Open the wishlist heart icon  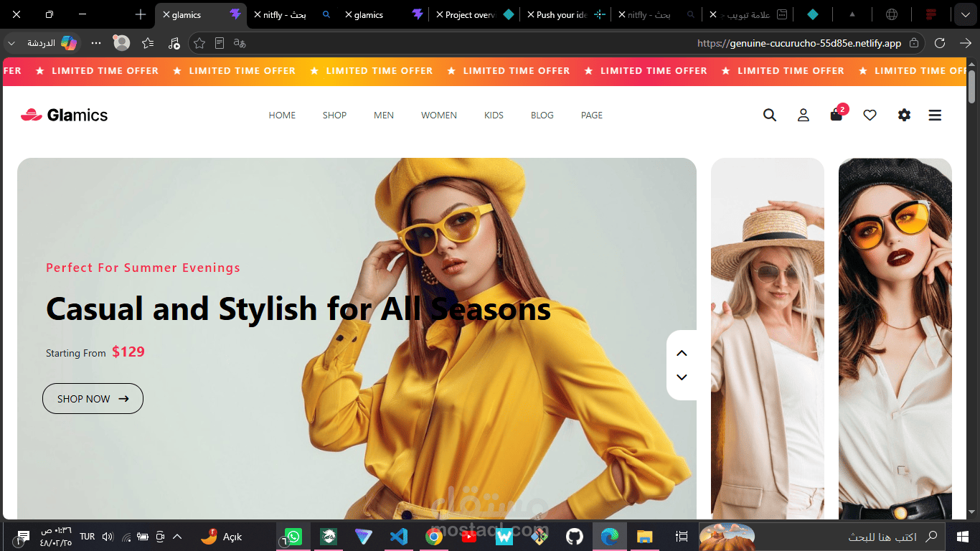tap(870, 115)
